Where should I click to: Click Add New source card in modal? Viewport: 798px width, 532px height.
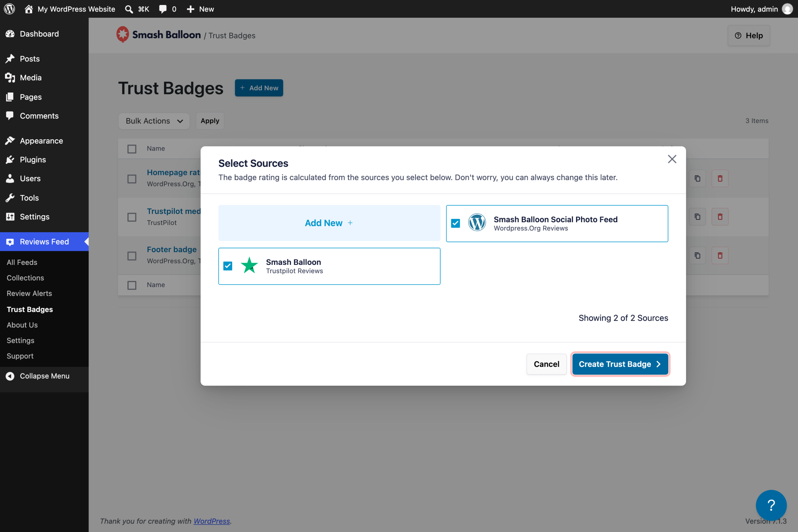tap(329, 223)
